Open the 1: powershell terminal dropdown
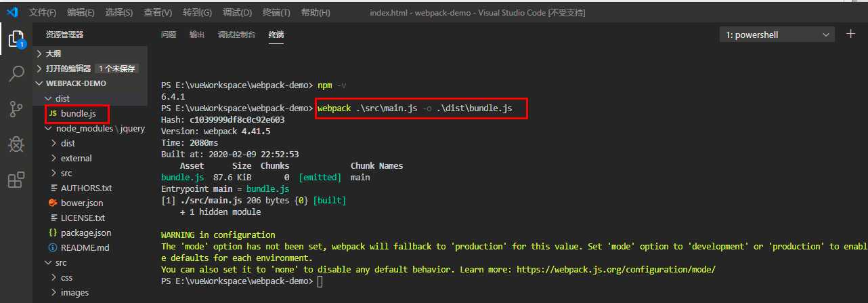This screenshot has width=868, height=303. pyautogui.click(x=777, y=35)
